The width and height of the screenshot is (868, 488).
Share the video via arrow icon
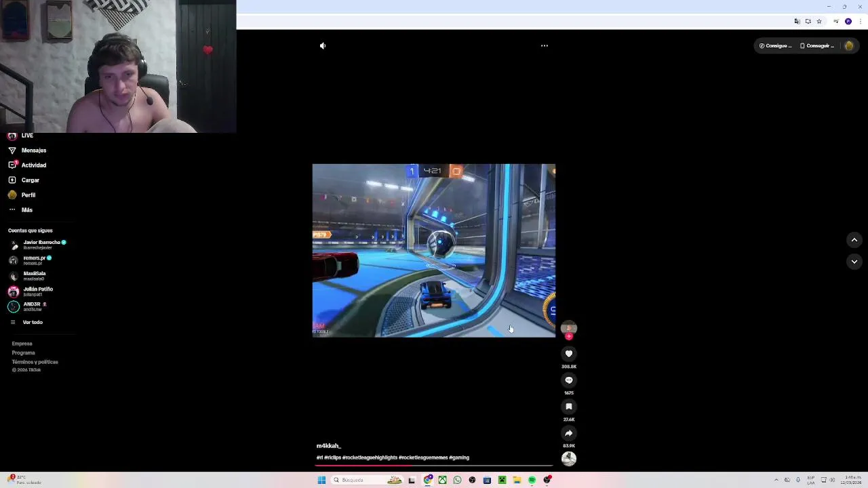point(569,433)
